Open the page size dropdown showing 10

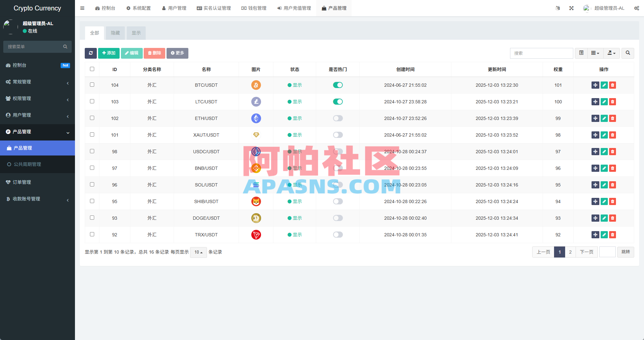[x=198, y=252]
